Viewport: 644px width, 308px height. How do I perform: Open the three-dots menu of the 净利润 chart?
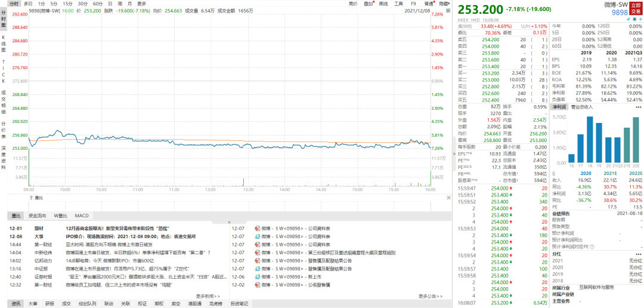point(638,107)
